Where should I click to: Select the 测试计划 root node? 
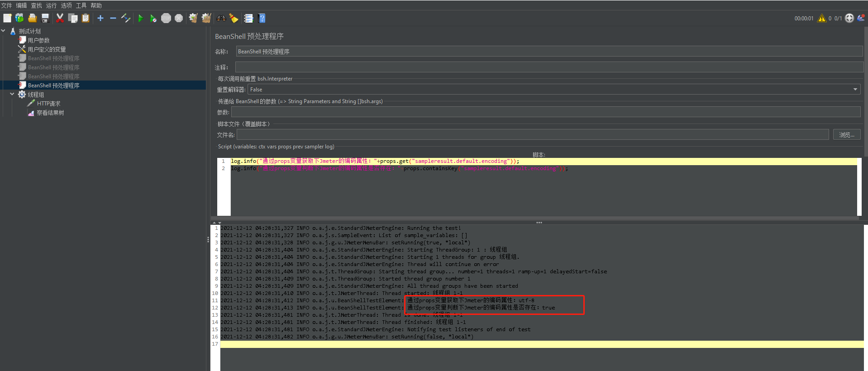[29, 31]
